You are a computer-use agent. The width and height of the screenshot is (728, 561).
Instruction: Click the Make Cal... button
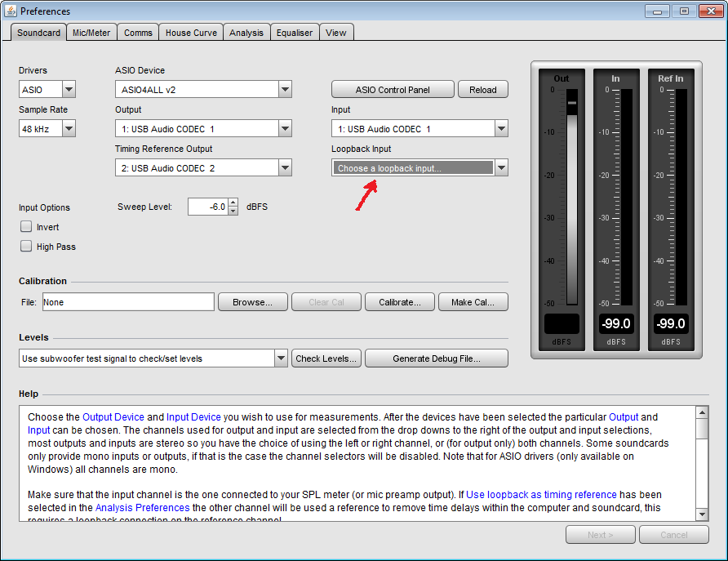473,302
